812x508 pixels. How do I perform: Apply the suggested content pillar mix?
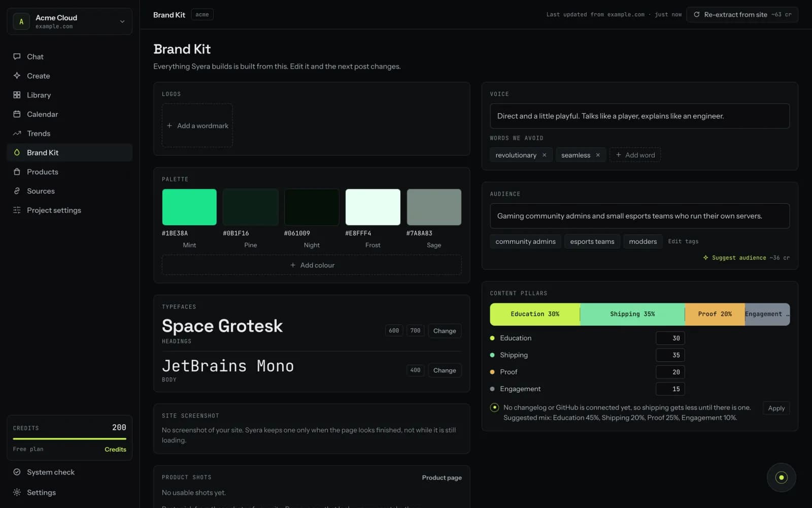click(x=776, y=408)
